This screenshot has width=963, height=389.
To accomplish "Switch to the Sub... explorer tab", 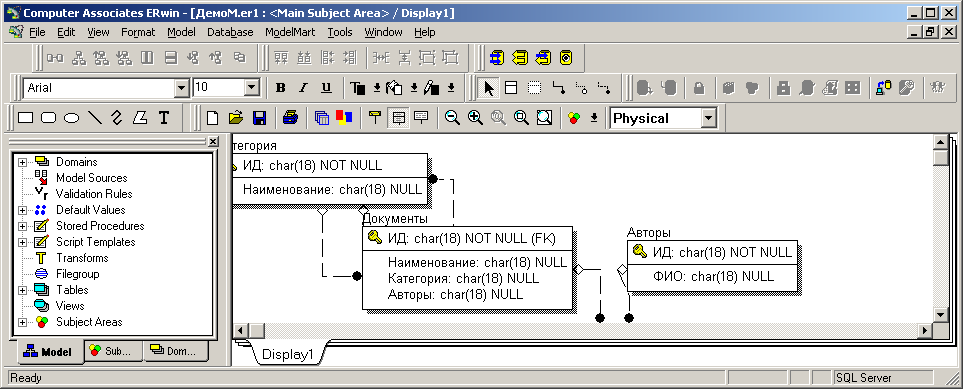I will tap(114, 352).
